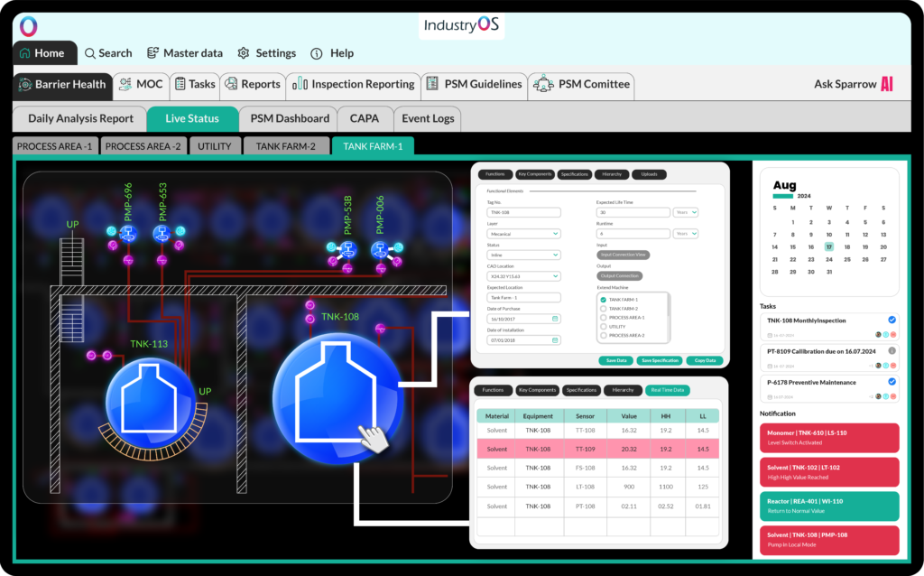Switch to the PSM Dashboard tab

coord(290,118)
